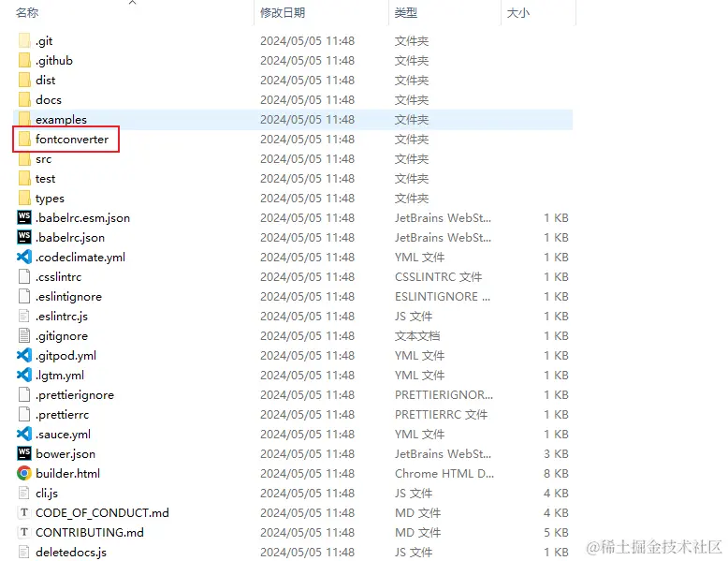The height and width of the screenshot is (561, 728).
Task: Click VS Code icon of .sauce.yml
Action: 24,435
